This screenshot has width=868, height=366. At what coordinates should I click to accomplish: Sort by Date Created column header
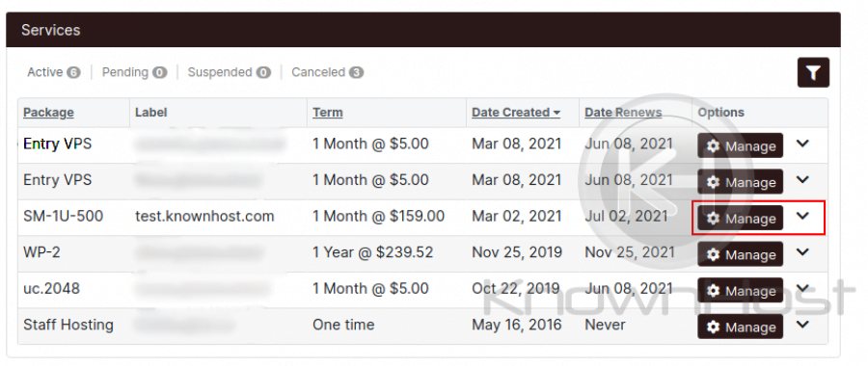click(x=516, y=113)
